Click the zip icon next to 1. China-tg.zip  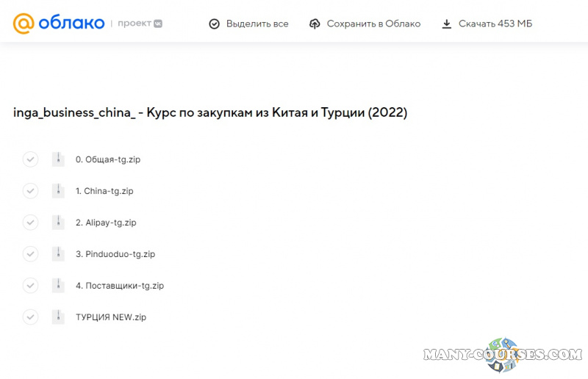coord(58,190)
